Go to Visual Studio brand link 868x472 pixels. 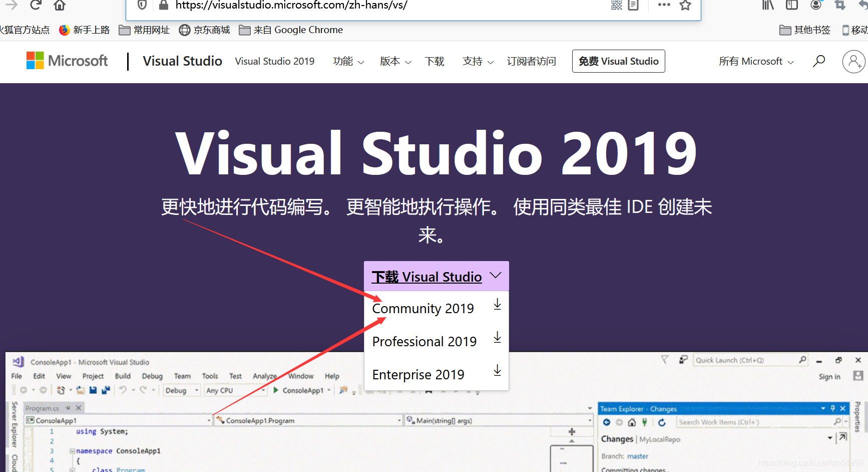[x=182, y=61]
